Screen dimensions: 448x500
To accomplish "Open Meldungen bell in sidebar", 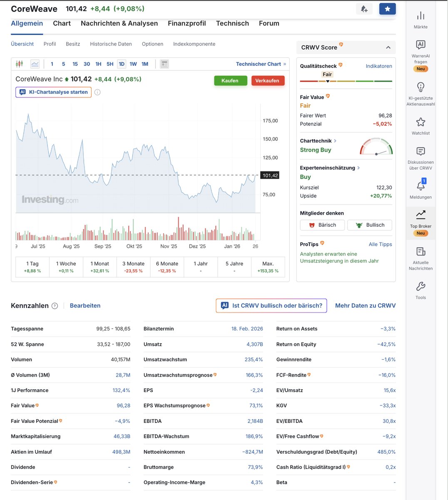I will [421, 190].
